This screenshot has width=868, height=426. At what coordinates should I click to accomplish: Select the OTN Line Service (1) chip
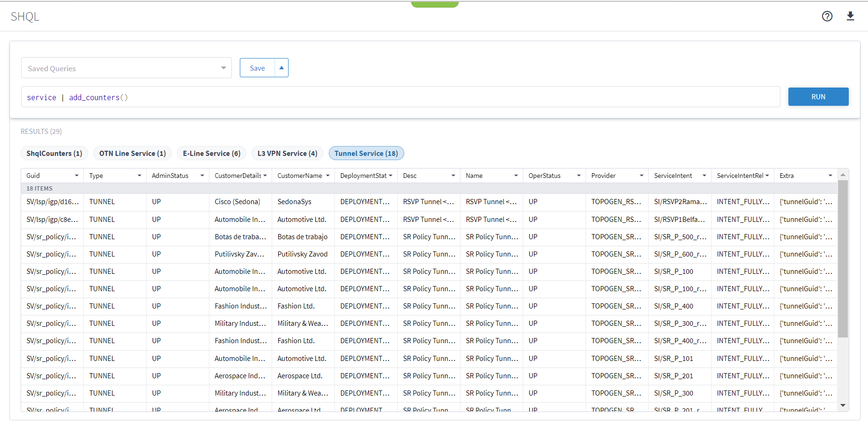(133, 154)
